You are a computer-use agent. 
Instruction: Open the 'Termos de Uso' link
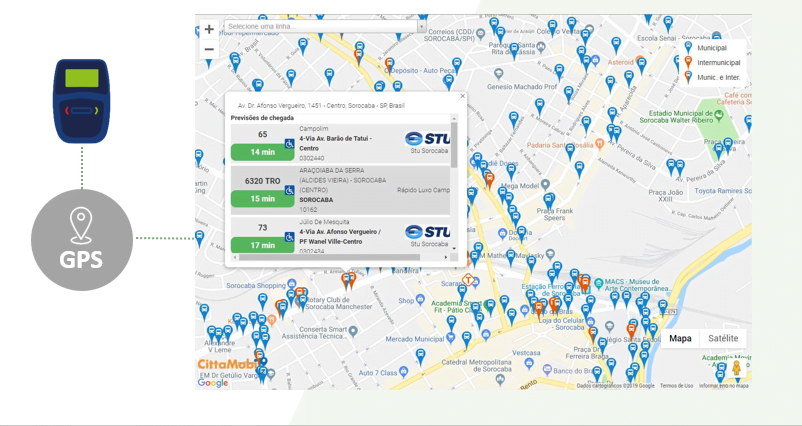coord(676,386)
